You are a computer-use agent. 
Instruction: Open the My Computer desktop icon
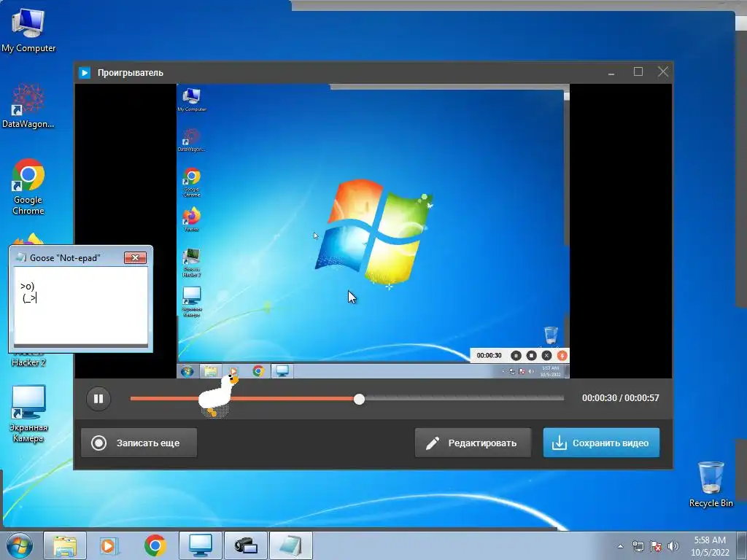[x=28, y=30]
